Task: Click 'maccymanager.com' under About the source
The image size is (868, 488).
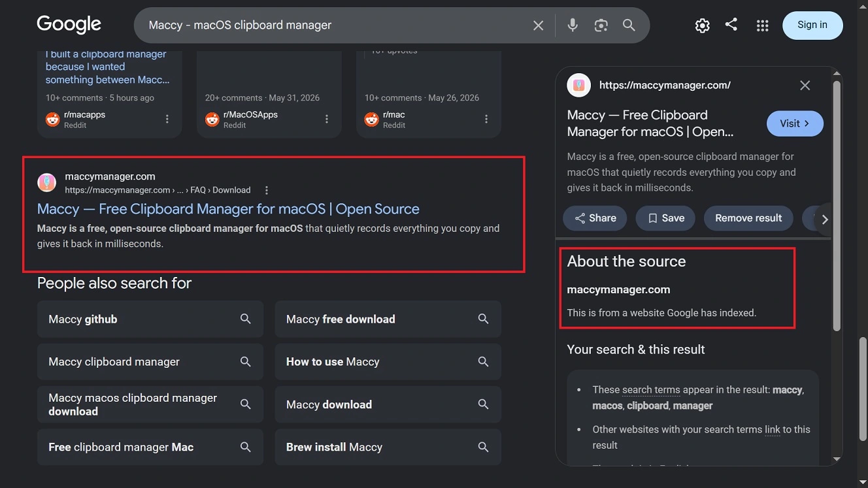Action: tap(618, 289)
